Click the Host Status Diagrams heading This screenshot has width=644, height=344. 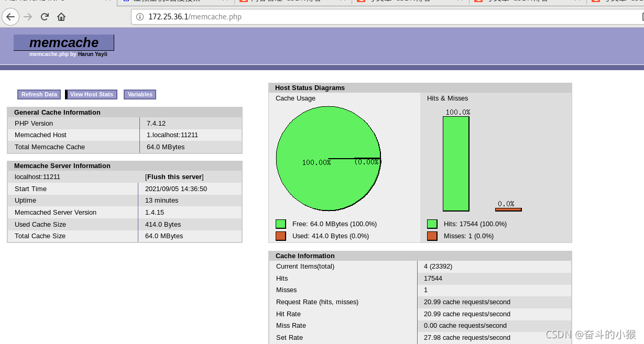click(310, 88)
